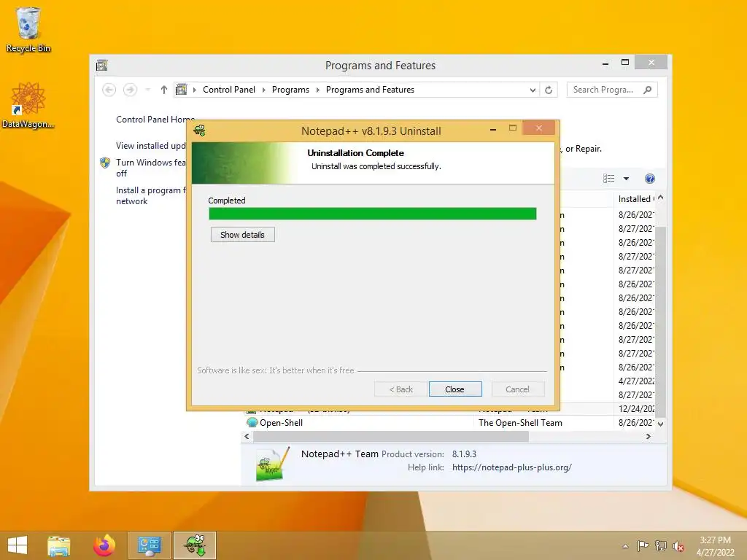Click notepad-plus-plus.org help link

click(511, 467)
